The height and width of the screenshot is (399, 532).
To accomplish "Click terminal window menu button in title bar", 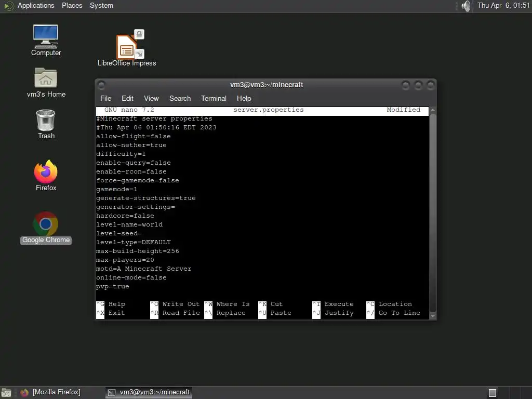I will (x=101, y=85).
